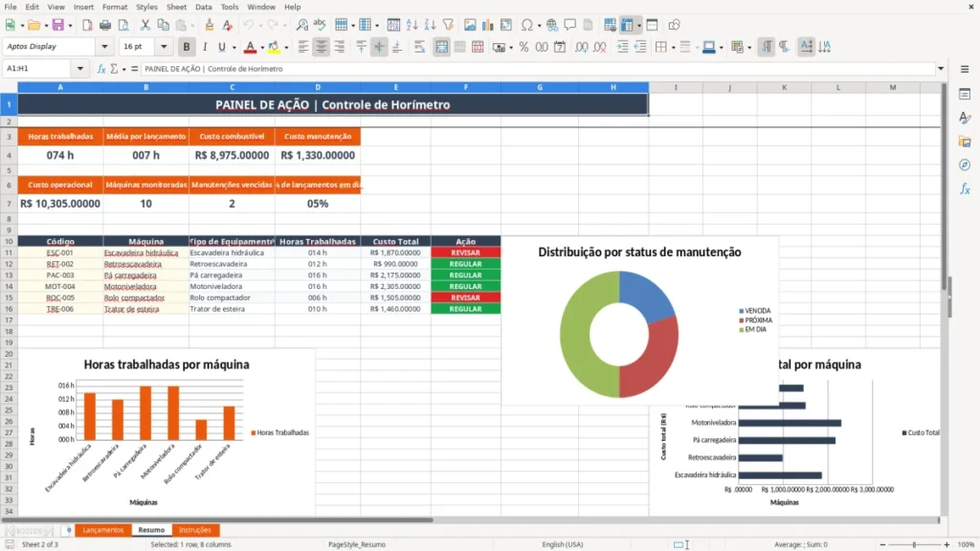Expand the Name Box dropdown
Image resolution: width=980 pixels, height=551 pixels.
[80, 69]
